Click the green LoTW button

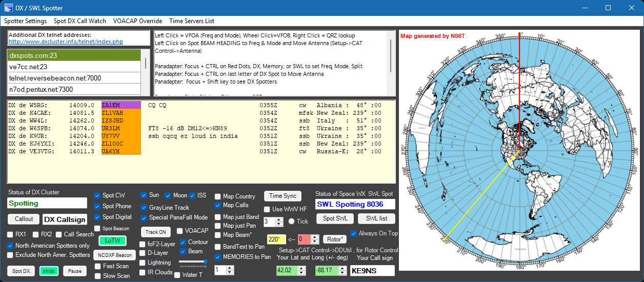point(112,240)
